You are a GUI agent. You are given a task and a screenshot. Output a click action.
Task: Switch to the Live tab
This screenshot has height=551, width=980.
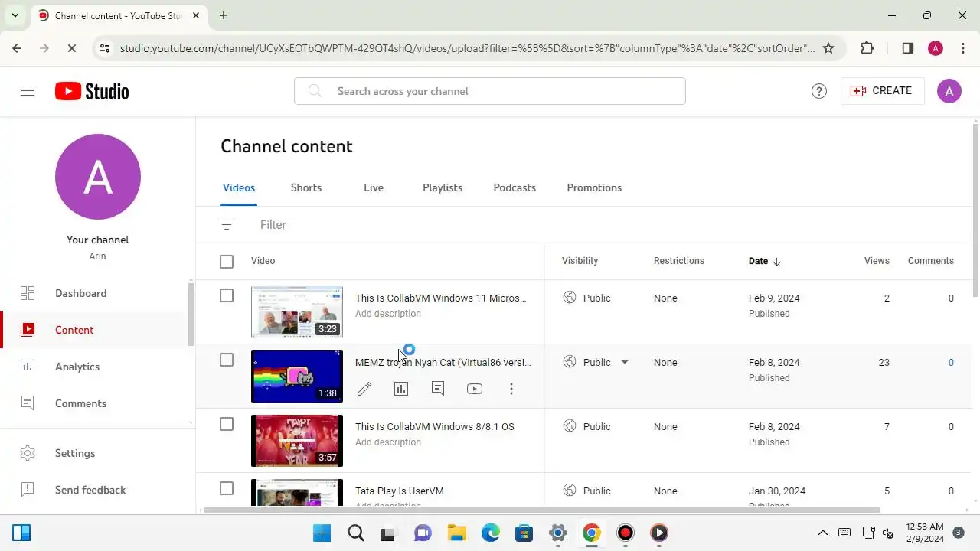coord(374,187)
